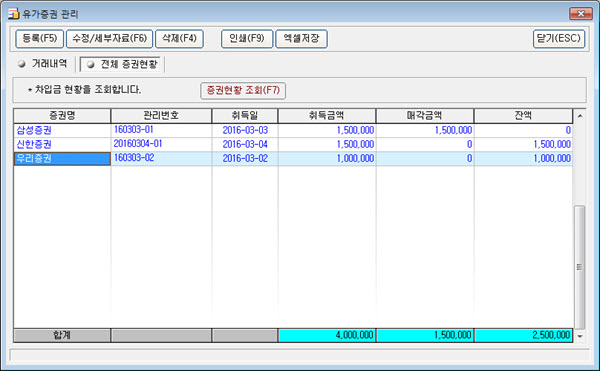Select the 삼성증권 row
This screenshot has width=600, height=371.
tap(293, 130)
